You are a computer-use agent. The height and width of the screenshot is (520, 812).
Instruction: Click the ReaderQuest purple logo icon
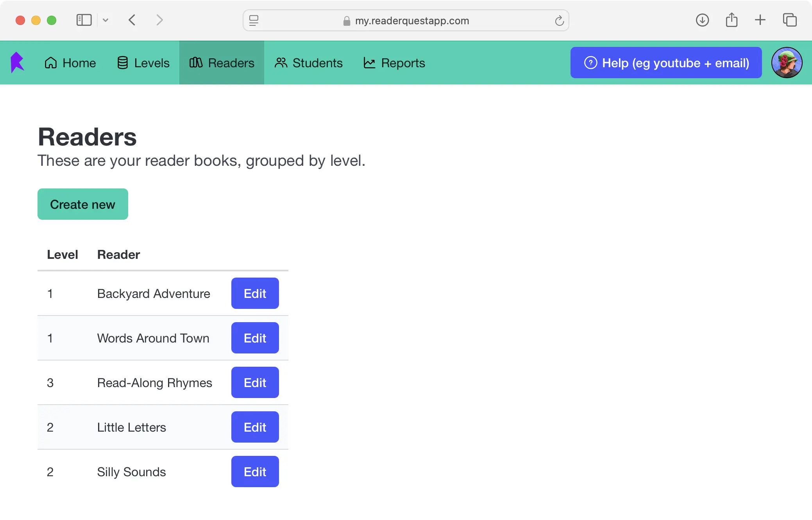17,63
